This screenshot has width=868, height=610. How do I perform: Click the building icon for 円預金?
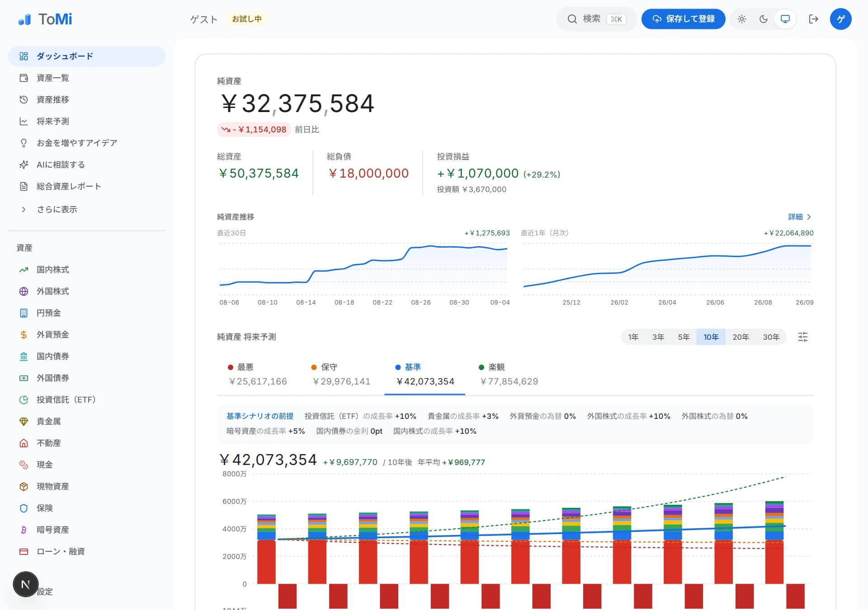click(x=24, y=313)
